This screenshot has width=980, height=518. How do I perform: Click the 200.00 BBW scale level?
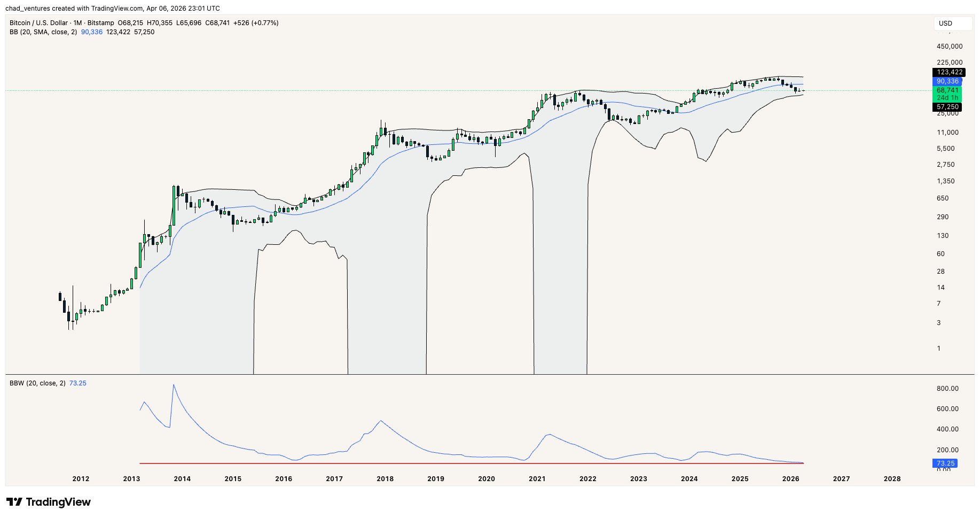[x=947, y=450]
